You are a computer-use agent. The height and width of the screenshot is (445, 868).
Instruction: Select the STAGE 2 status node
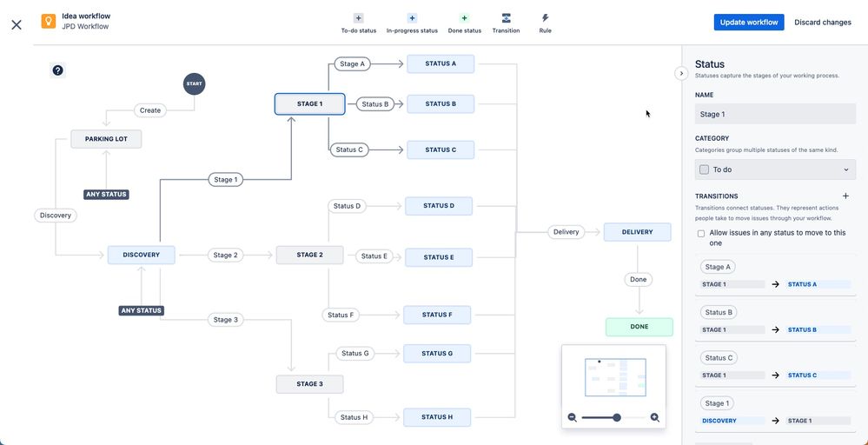pos(310,255)
